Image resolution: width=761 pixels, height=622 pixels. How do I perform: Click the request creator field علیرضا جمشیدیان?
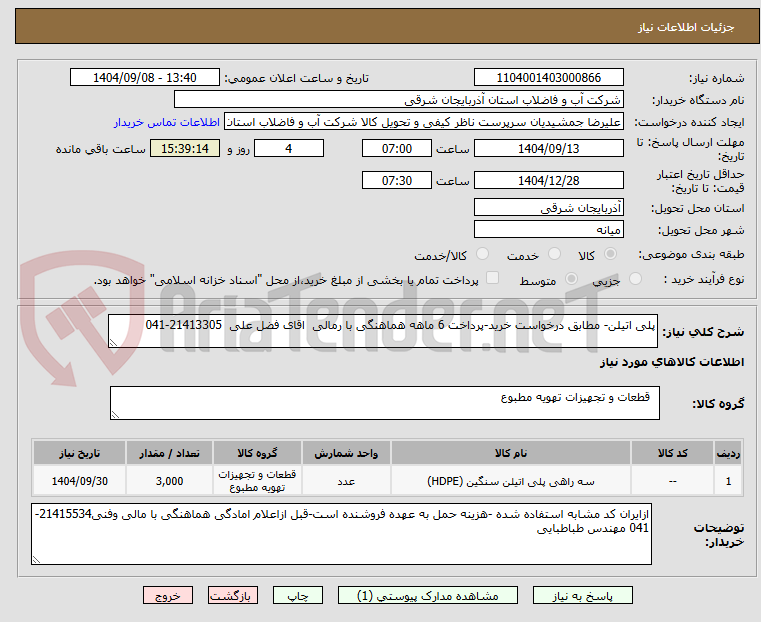(x=423, y=122)
